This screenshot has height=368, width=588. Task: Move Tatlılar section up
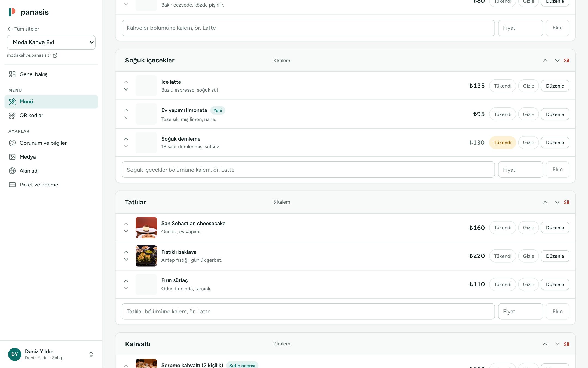[545, 202]
